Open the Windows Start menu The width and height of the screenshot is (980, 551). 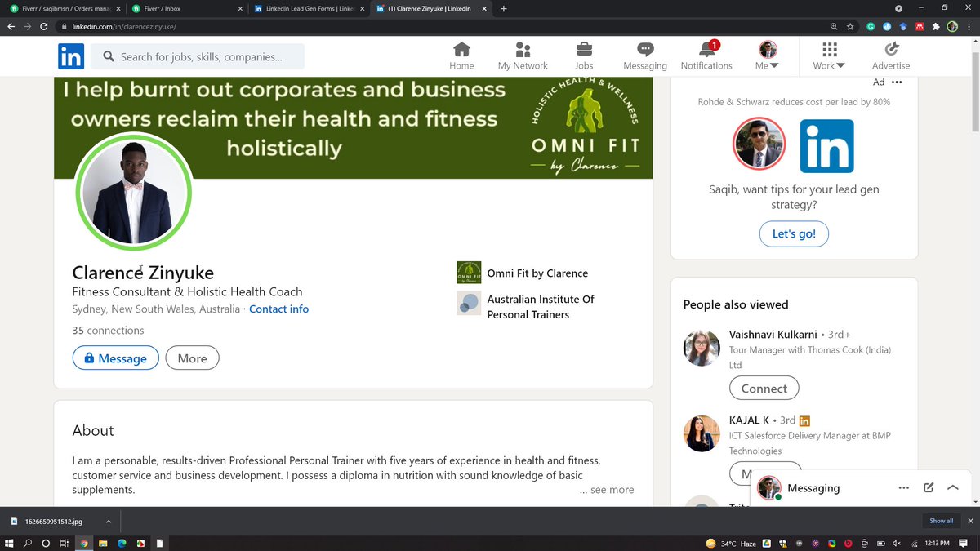point(11,543)
